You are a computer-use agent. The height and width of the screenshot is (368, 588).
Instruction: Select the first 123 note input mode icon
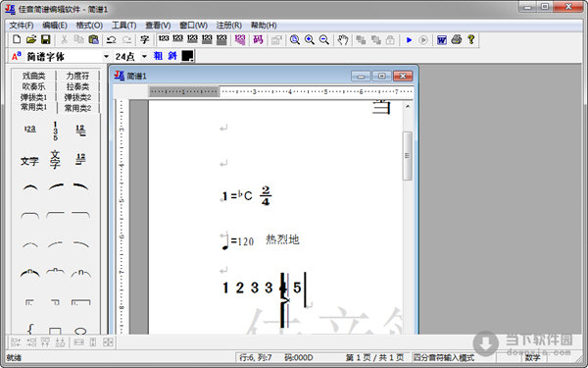click(164, 39)
